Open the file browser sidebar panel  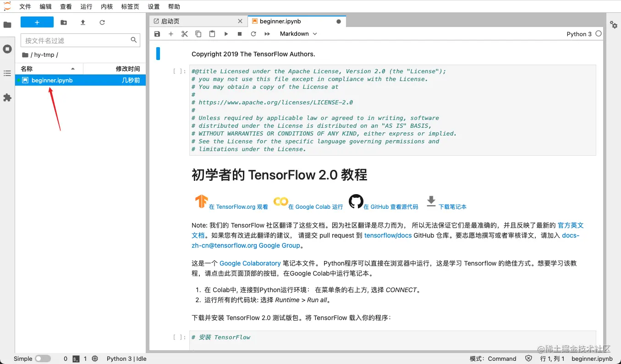click(7, 25)
